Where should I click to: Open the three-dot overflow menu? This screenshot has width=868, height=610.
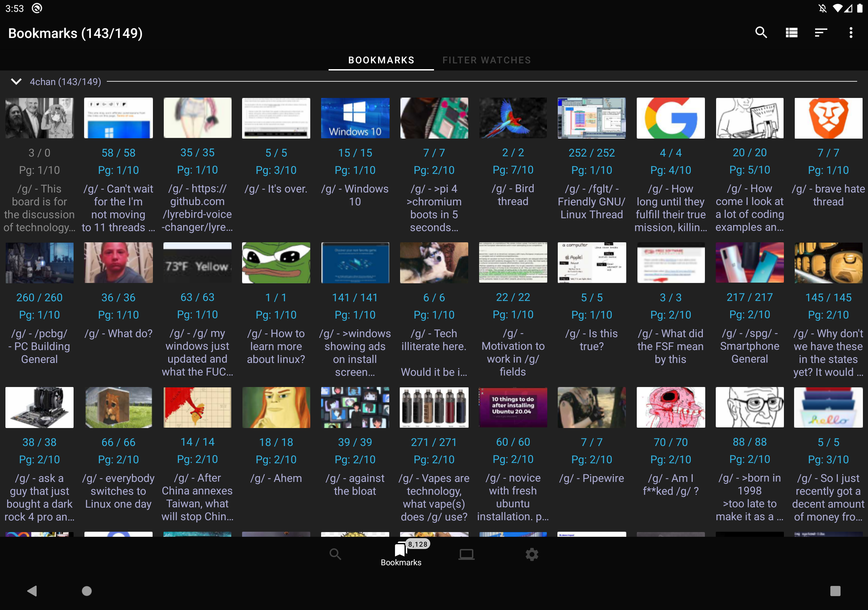[x=851, y=33]
